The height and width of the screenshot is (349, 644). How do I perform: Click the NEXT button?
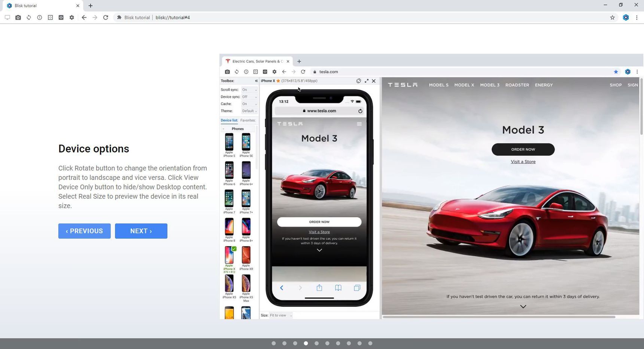(x=141, y=231)
